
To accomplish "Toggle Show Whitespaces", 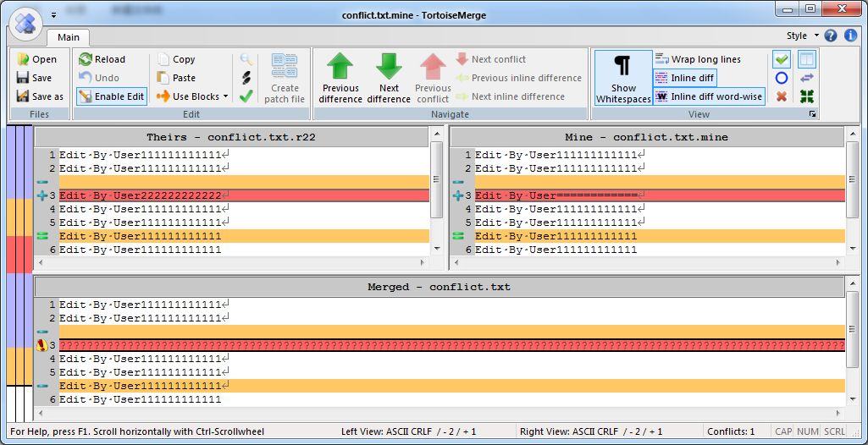I will coord(623,78).
